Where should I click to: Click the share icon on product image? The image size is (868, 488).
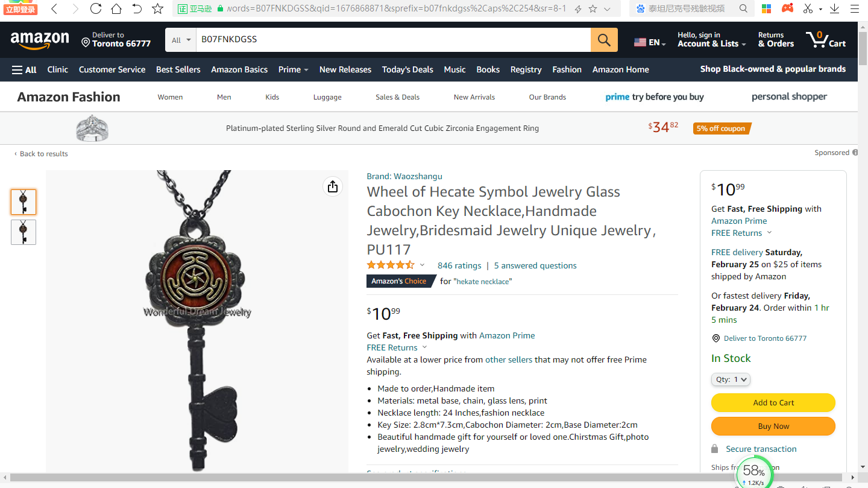[333, 187]
